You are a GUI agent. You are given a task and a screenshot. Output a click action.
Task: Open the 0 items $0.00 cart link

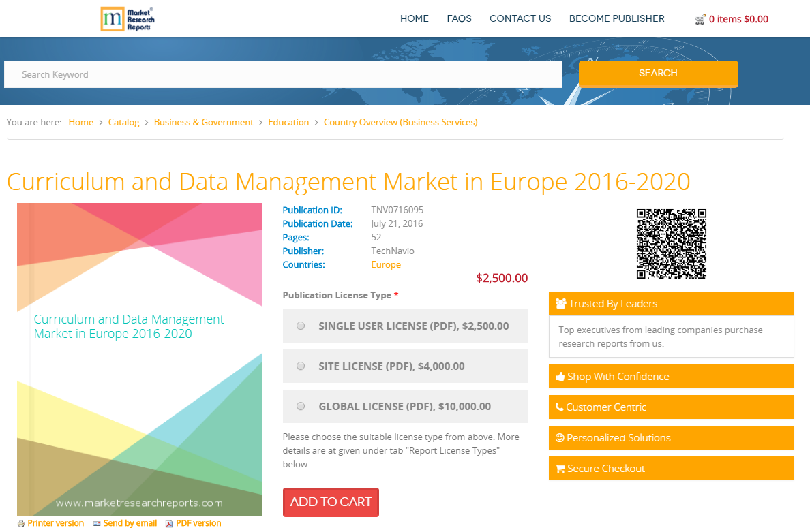point(738,19)
